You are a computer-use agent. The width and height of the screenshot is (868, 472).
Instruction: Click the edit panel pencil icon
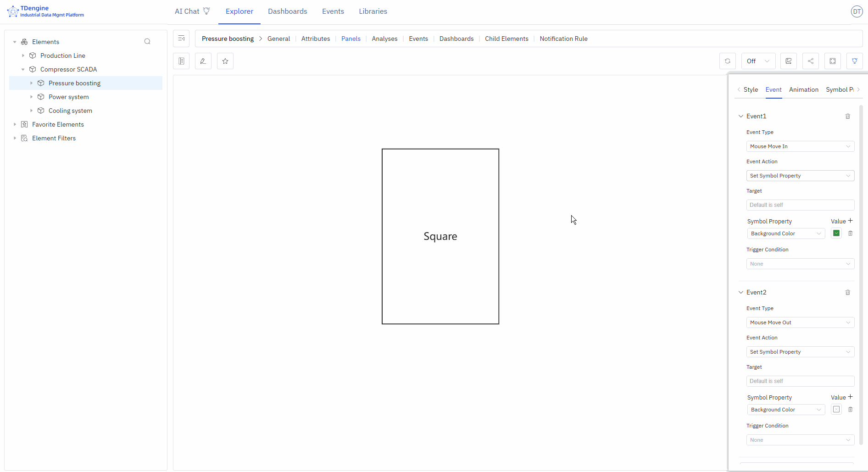tap(203, 61)
